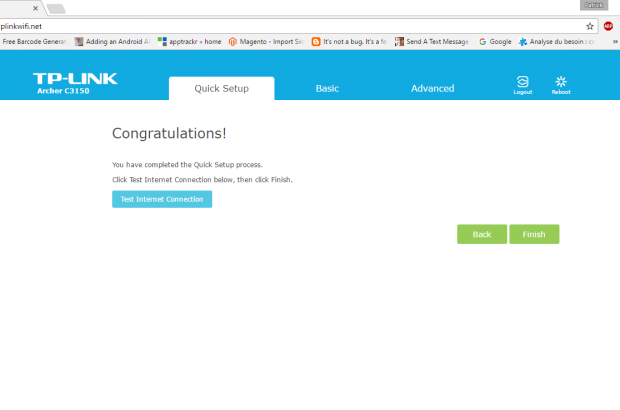620x410 pixels.
Task: Expand the bookmarks overflow chevron
Action: pos(613,42)
